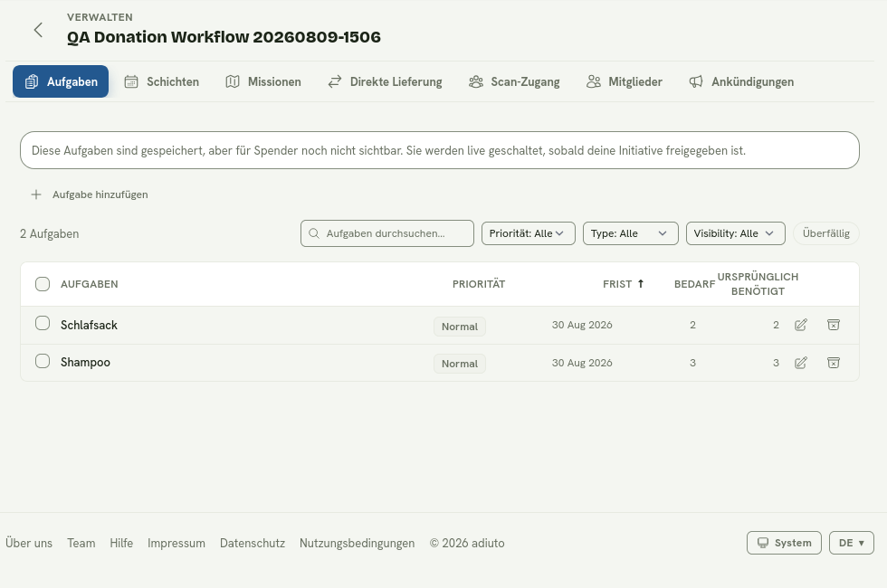Open the Datenschutz footer link
This screenshot has width=887, height=588.
point(253,543)
